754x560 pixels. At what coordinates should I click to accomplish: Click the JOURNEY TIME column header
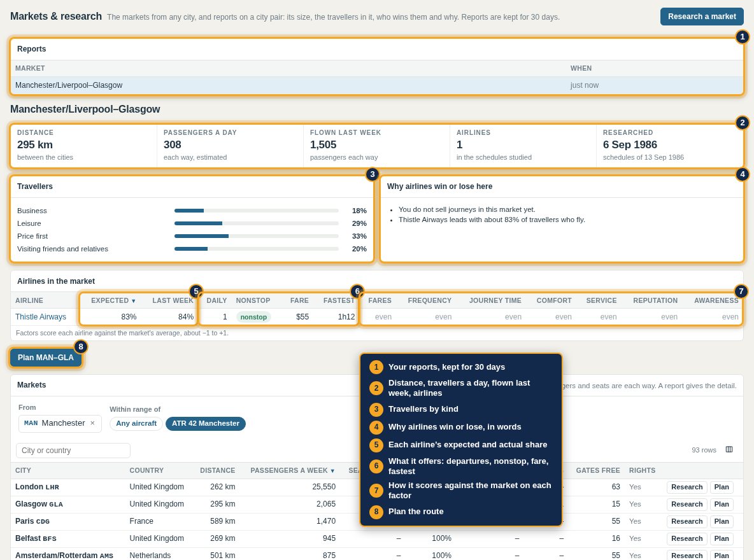(x=495, y=300)
